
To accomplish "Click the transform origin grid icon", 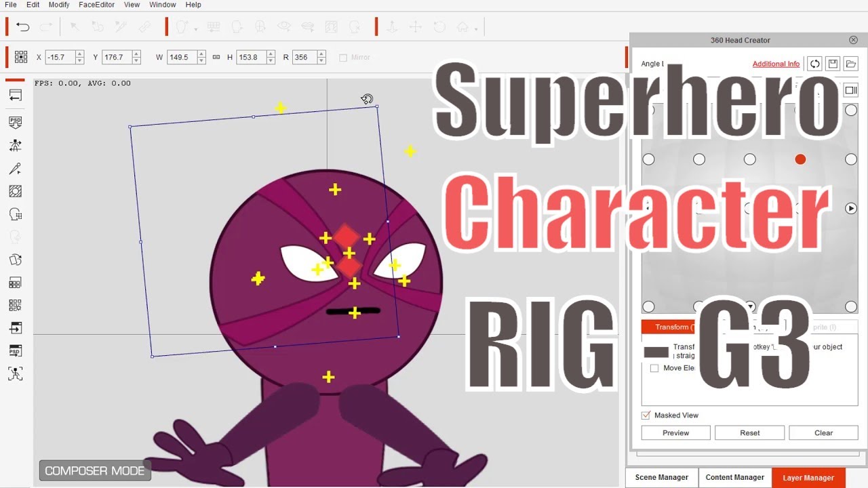I will click(x=21, y=57).
